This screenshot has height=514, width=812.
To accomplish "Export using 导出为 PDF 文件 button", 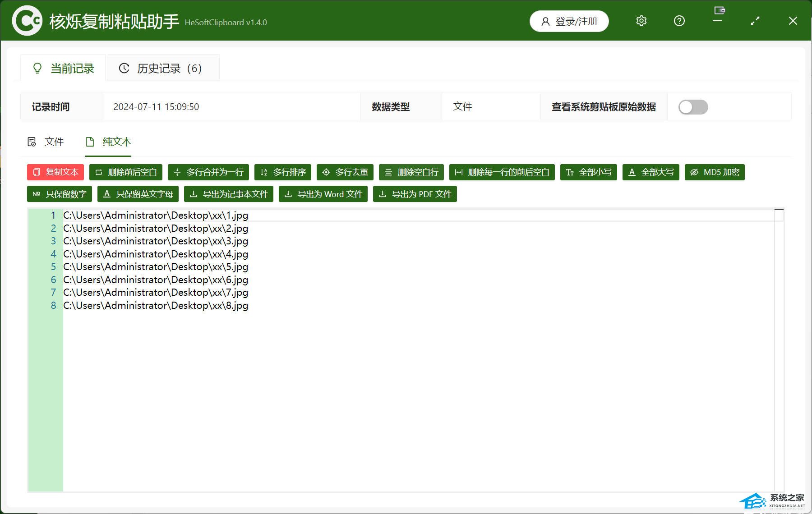I will (415, 194).
